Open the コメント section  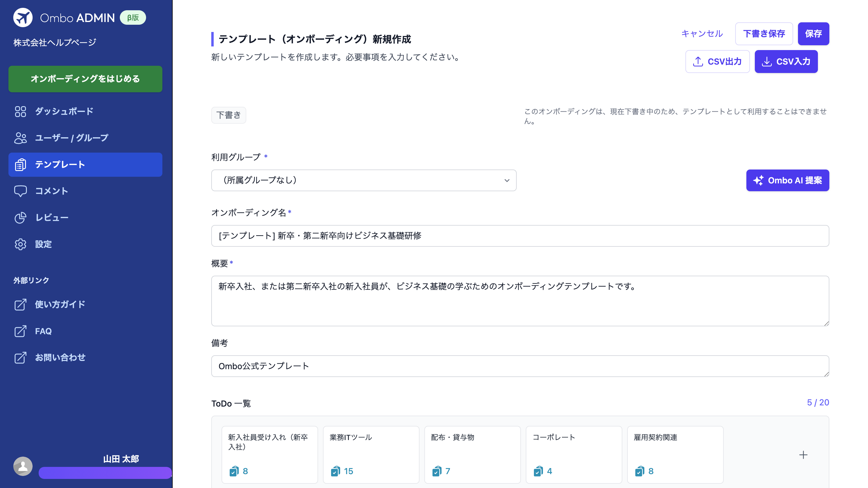click(85, 191)
